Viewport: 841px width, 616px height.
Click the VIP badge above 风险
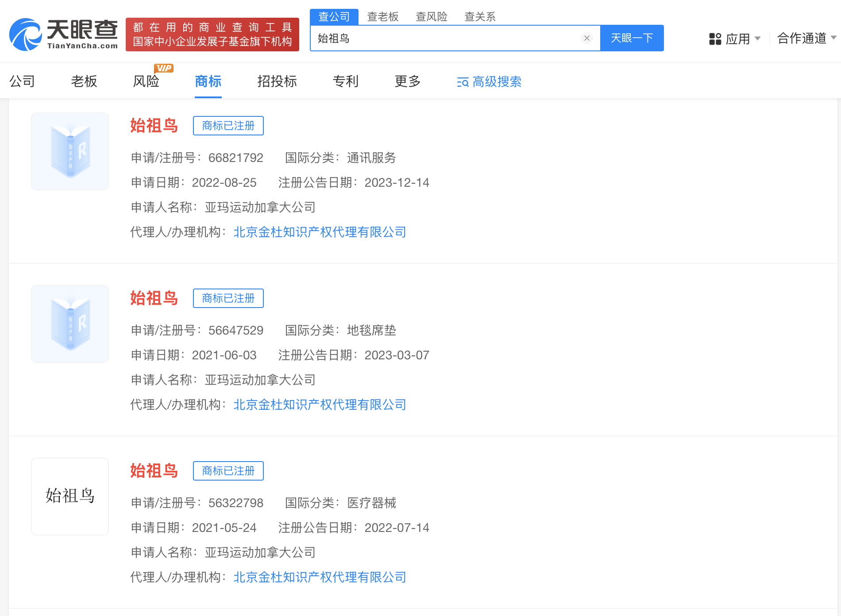[164, 68]
